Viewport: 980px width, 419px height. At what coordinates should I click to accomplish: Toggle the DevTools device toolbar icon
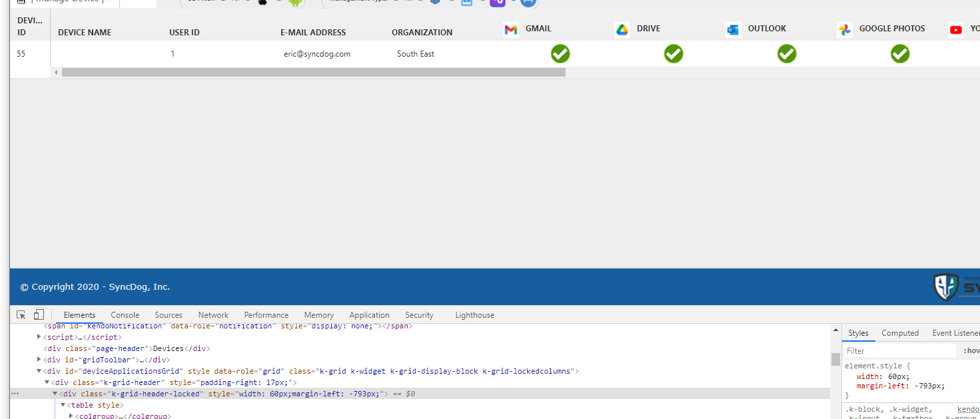click(x=39, y=315)
